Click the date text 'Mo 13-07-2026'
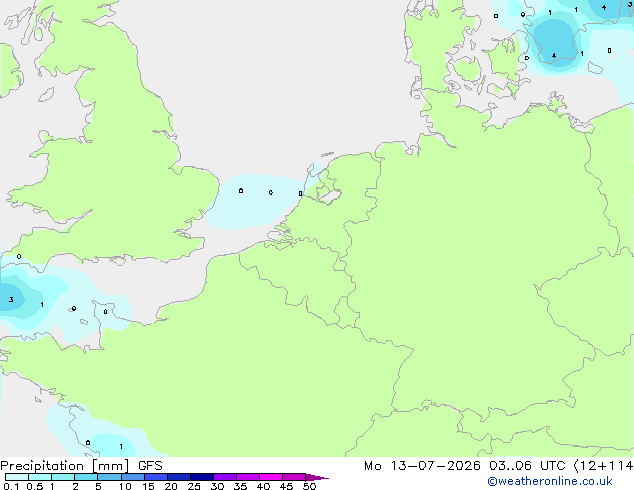634x490 pixels. coord(422,466)
